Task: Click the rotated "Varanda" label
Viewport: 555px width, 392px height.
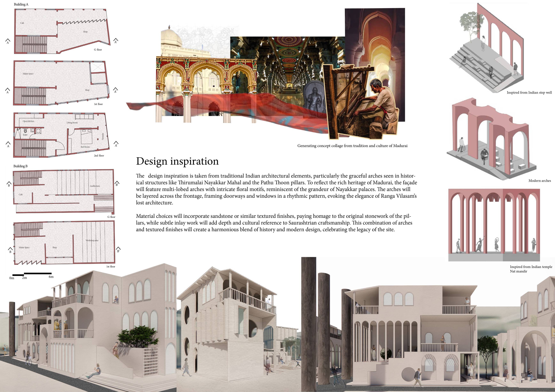Action: [102, 137]
